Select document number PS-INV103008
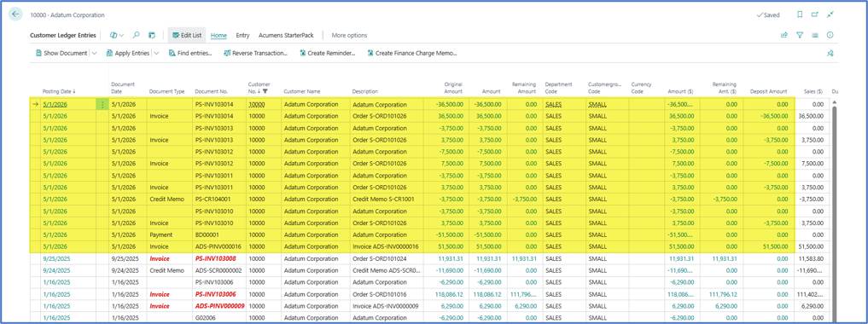Viewport: 868px width, 324px height. click(216, 258)
